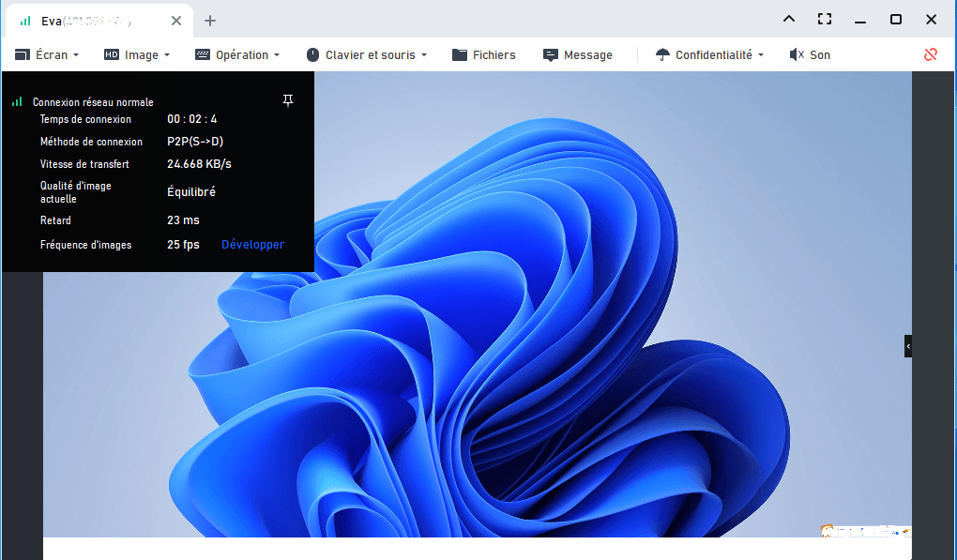
Task: Click the Équilibré image quality value
Action: [x=191, y=191]
